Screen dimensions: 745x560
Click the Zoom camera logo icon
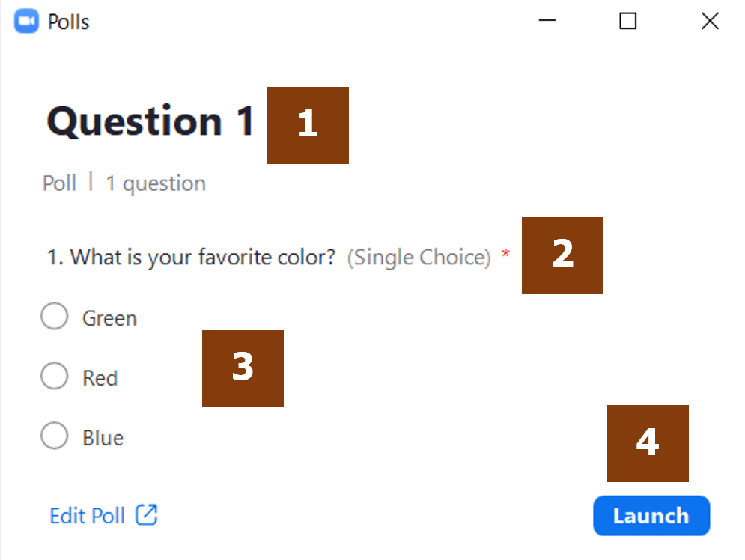26,22
